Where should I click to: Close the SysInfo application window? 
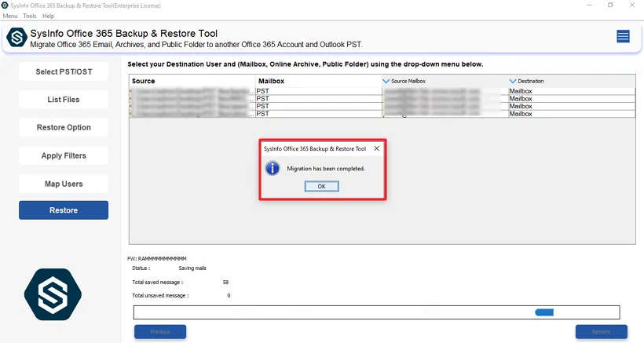point(632,5)
